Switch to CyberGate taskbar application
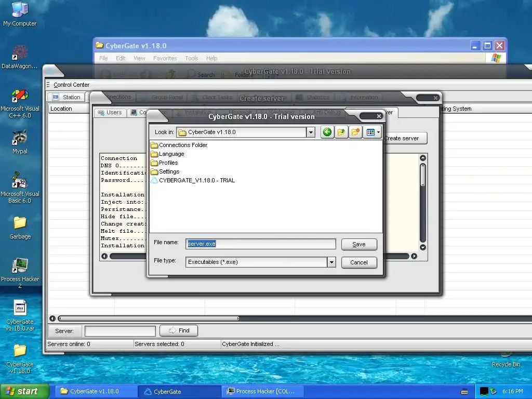The image size is (532, 399). (180, 392)
